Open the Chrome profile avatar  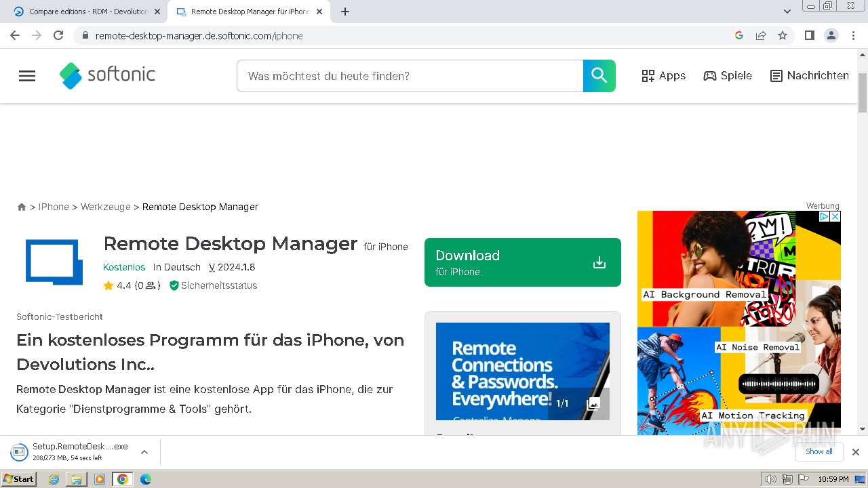click(831, 35)
